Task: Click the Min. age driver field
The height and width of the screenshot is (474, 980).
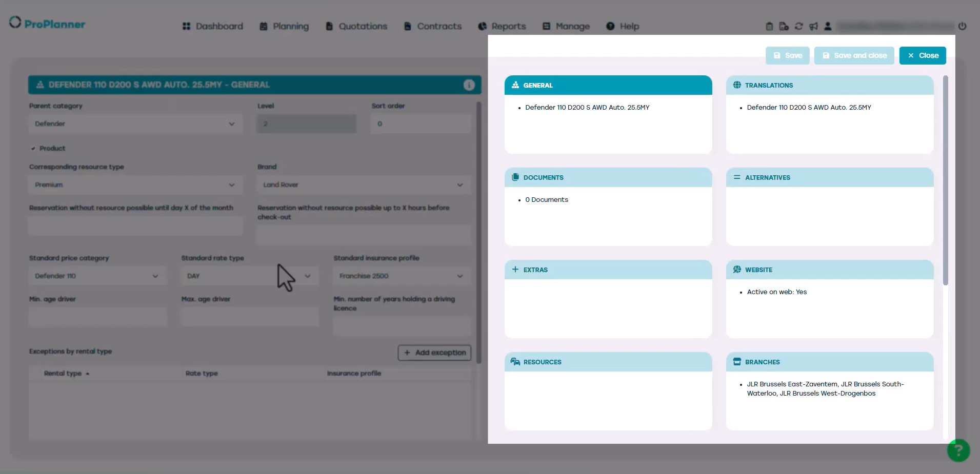Action: coord(97,317)
